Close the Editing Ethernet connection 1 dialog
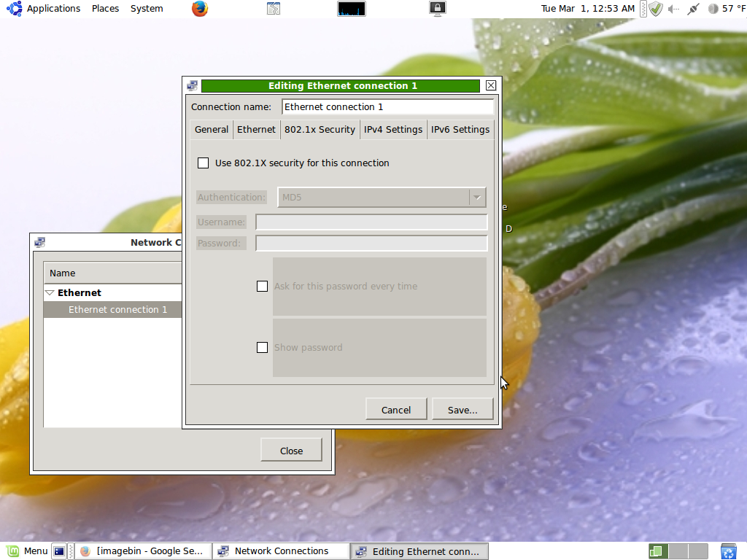The width and height of the screenshot is (747, 560). (491, 86)
